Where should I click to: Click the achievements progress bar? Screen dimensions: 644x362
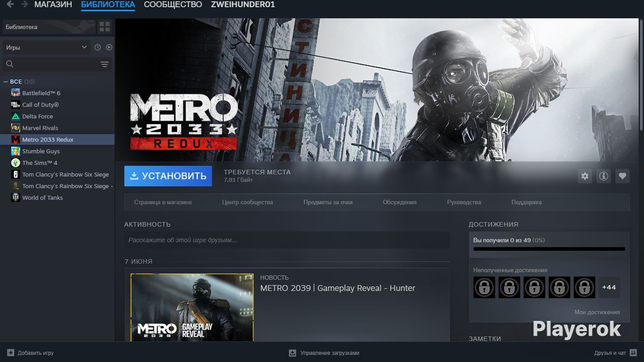pos(549,249)
